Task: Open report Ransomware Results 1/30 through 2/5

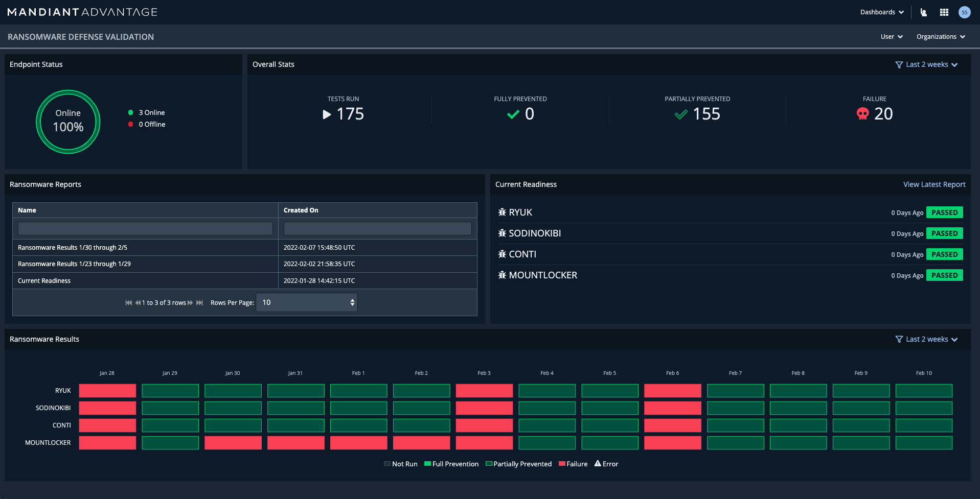Action: (73, 248)
